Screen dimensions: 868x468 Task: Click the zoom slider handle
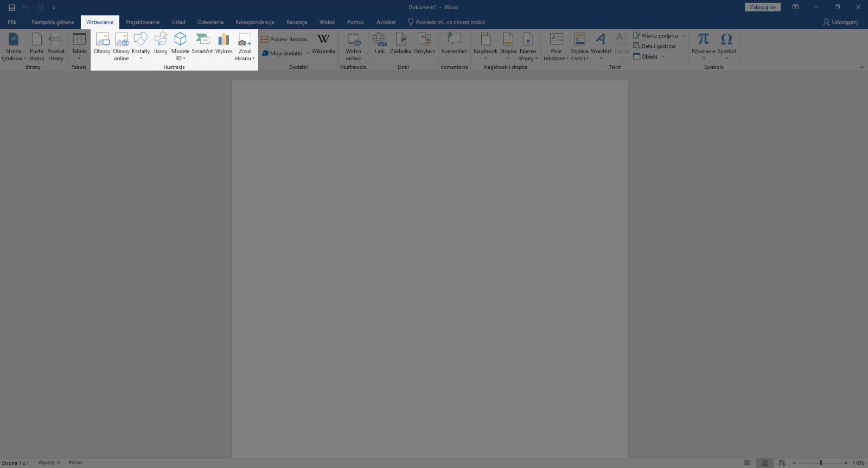pyautogui.click(x=821, y=463)
